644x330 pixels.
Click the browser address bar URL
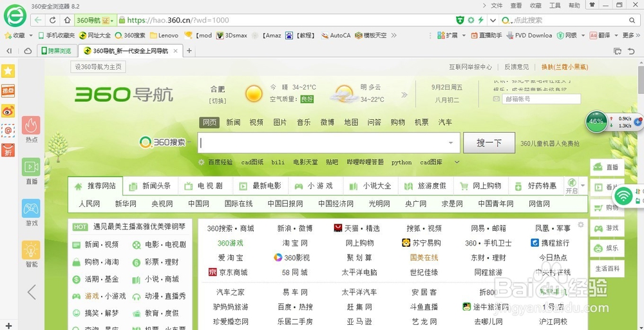pos(178,20)
